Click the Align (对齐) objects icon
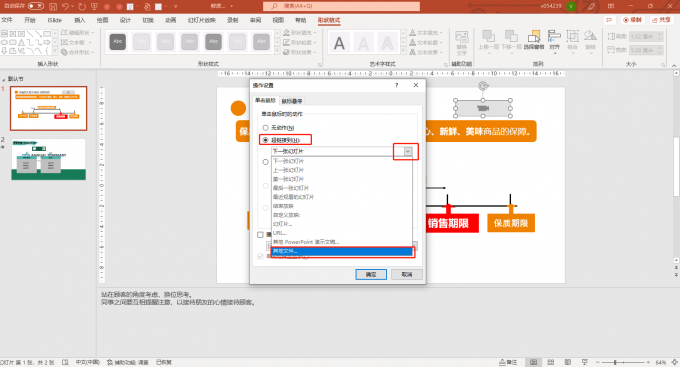This screenshot has width=680, height=367. (x=554, y=40)
